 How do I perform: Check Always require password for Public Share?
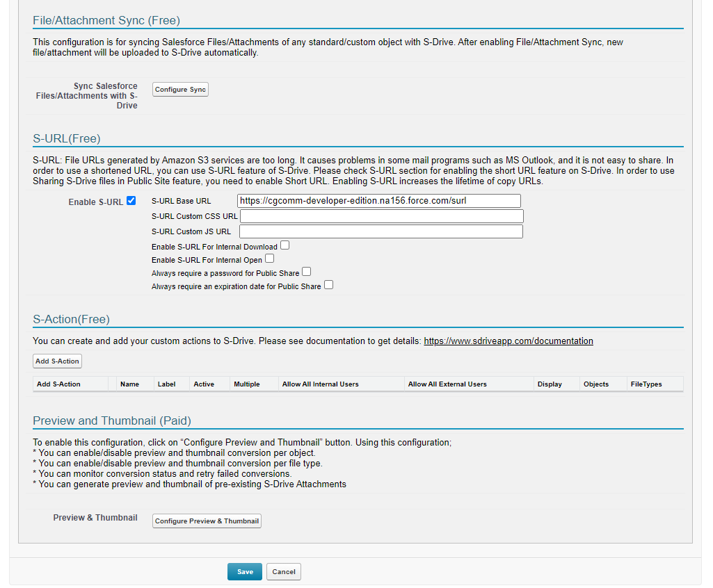tap(307, 272)
